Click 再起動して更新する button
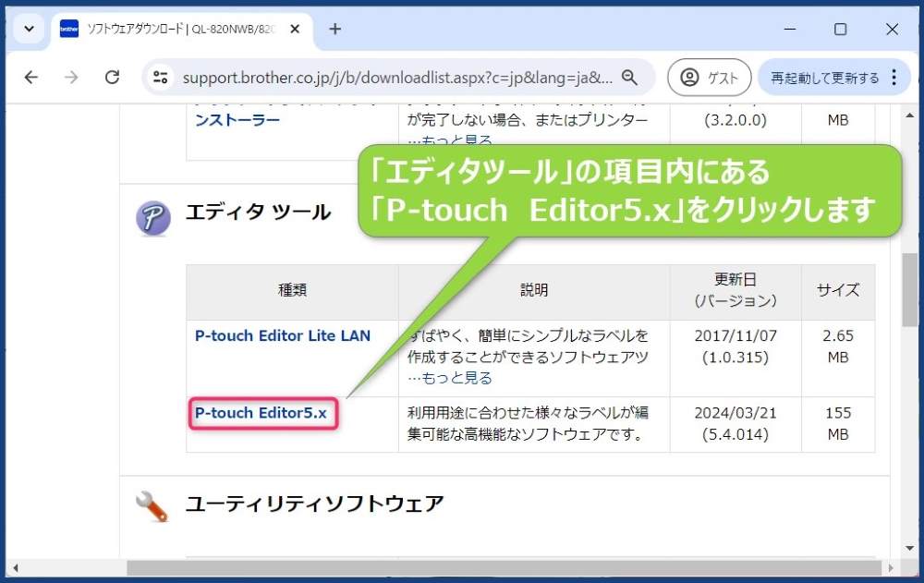The width and height of the screenshot is (924, 583). tap(824, 78)
